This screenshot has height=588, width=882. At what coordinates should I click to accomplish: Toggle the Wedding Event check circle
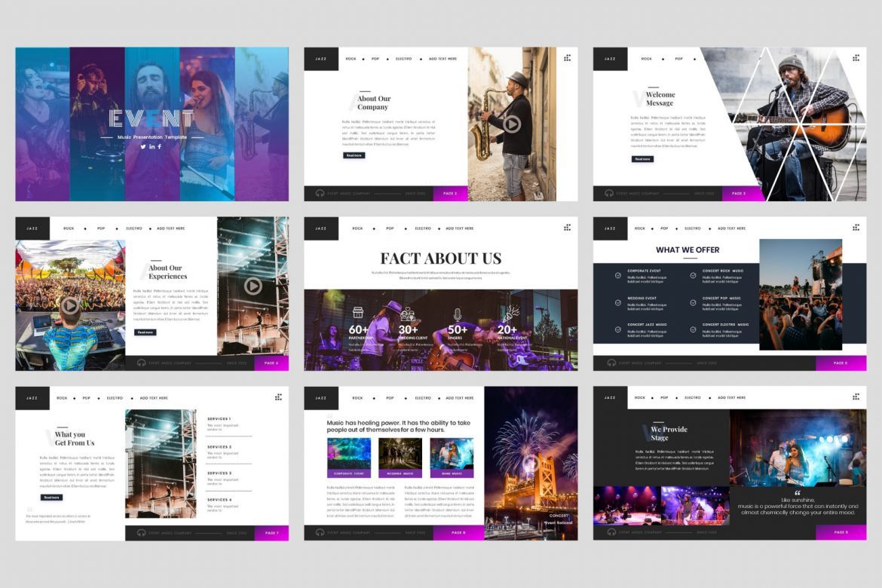(617, 303)
